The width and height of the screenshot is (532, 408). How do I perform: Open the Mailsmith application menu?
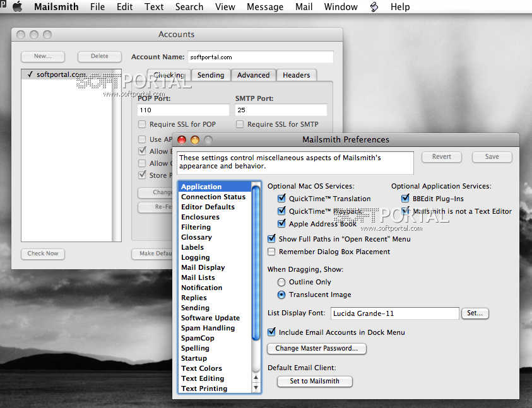(x=56, y=7)
